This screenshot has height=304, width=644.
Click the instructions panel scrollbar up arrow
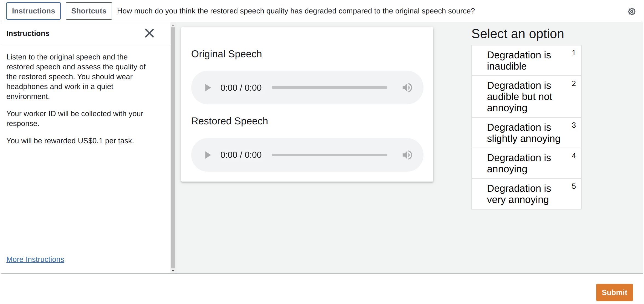pyautogui.click(x=173, y=25)
